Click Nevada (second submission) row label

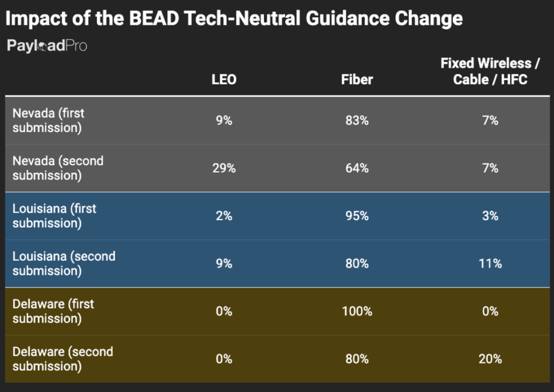click(x=57, y=168)
